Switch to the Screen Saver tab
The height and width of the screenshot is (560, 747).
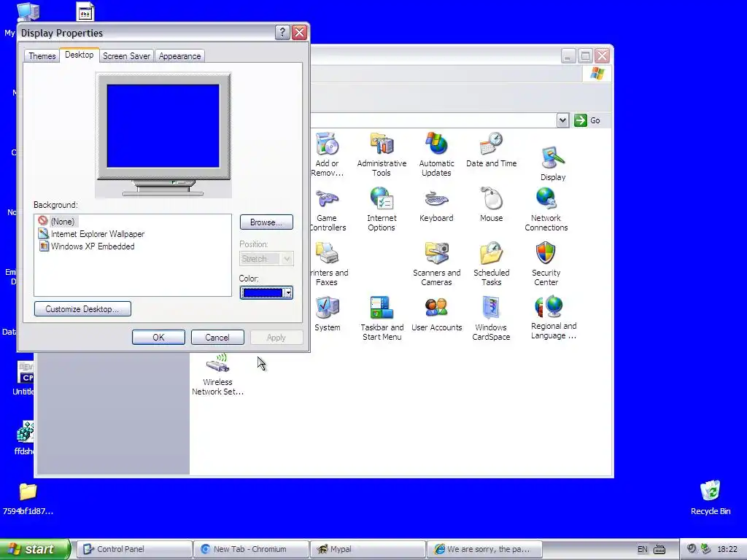126,55
